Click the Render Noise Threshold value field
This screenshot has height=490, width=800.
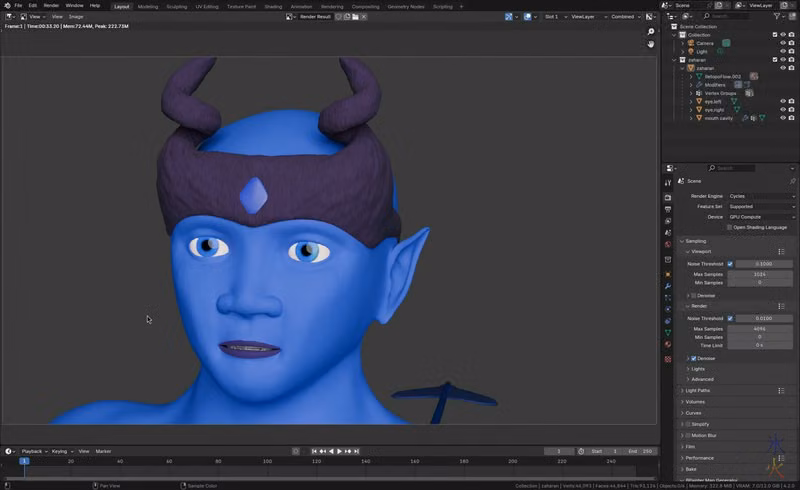click(x=764, y=318)
